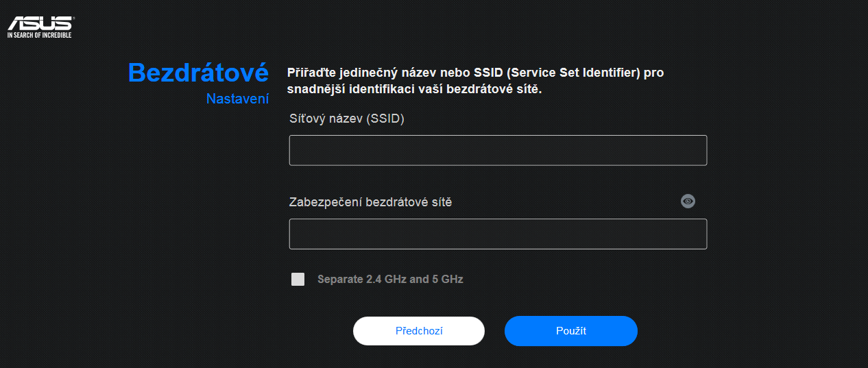Click the "In Search of Incredible" tagline
The width and height of the screenshot is (868, 368).
click(x=40, y=34)
